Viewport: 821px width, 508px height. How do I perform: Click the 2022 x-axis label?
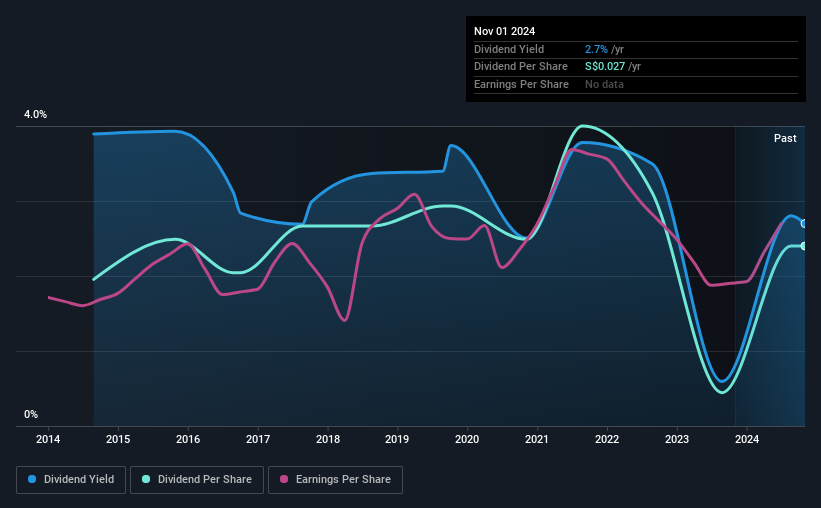[607, 439]
